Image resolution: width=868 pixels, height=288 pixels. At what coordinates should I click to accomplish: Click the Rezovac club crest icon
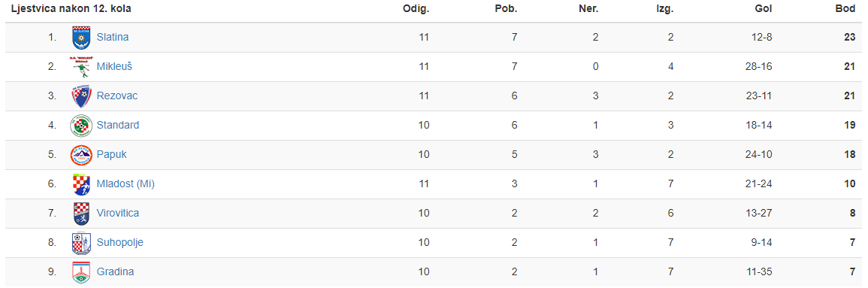(x=81, y=96)
